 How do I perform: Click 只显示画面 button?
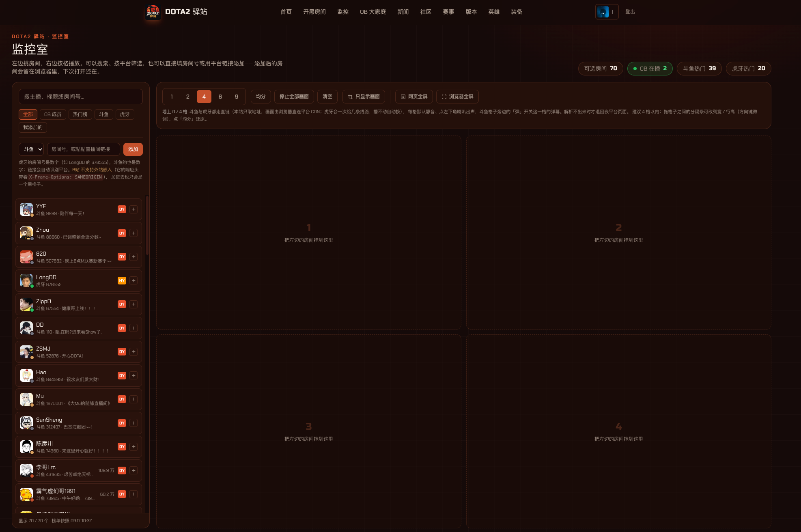(364, 97)
